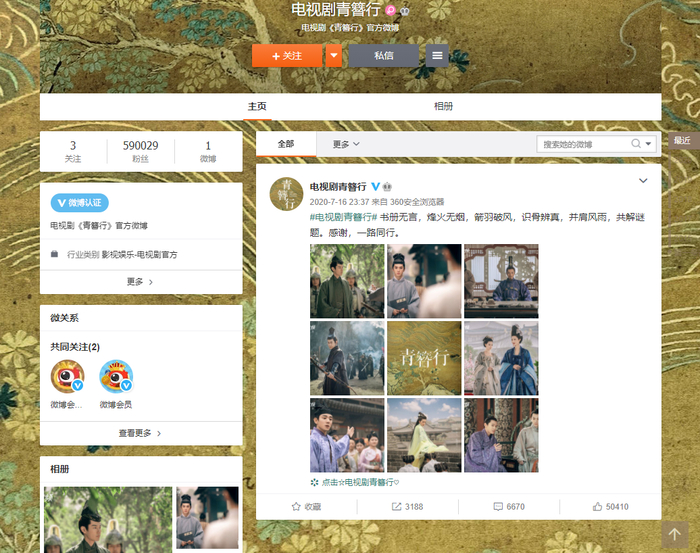The height and width of the screenshot is (553, 700).
Task: Open the first post image, man in green robe
Action: 347,281
